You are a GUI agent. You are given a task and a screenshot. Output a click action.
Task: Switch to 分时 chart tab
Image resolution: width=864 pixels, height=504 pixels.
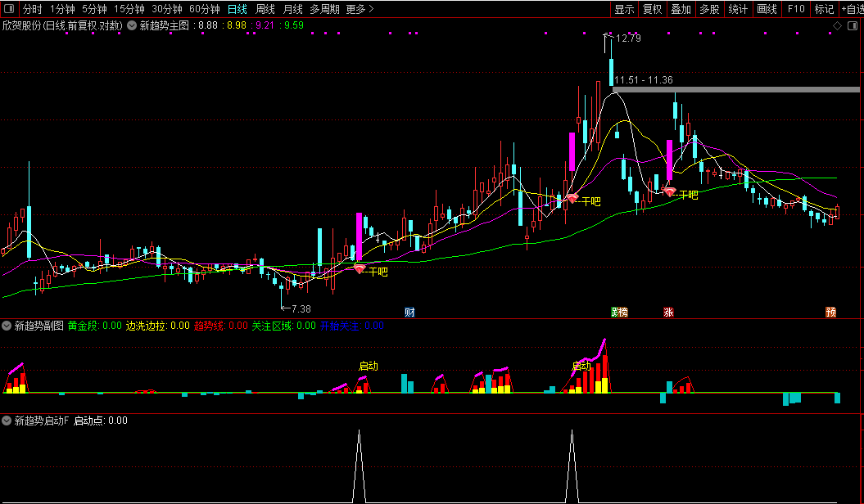click(33, 9)
